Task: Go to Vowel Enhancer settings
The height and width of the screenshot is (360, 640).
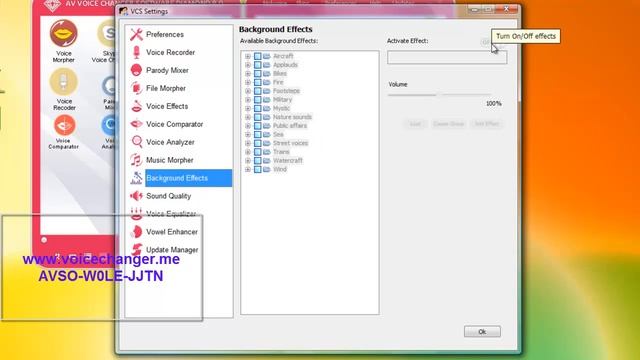Action: tap(172, 232)
